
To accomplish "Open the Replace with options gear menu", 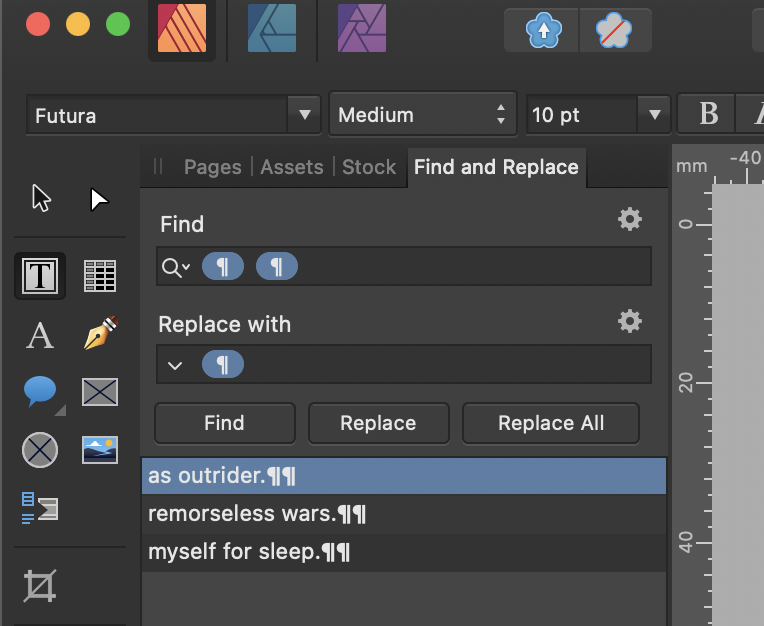I will click(x=629, y=321).
